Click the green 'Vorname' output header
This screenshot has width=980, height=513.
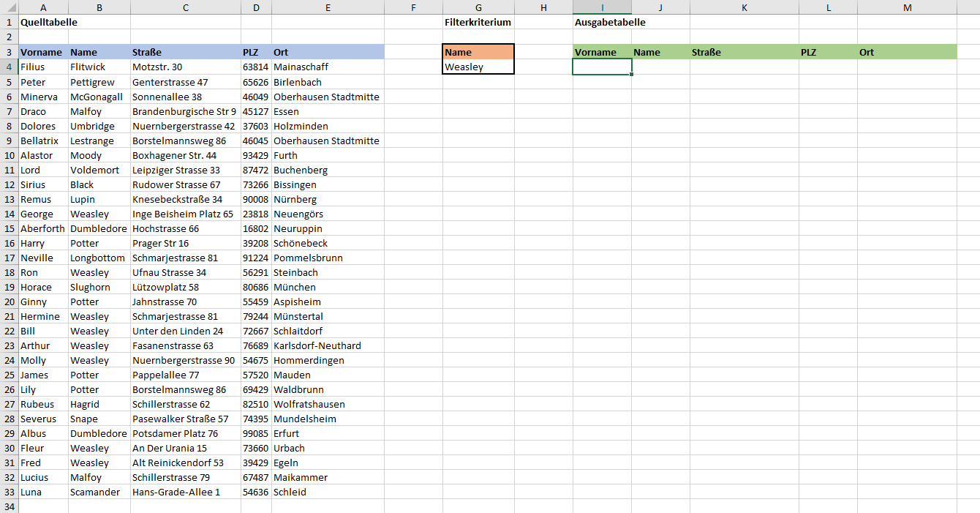click(603, 52)
